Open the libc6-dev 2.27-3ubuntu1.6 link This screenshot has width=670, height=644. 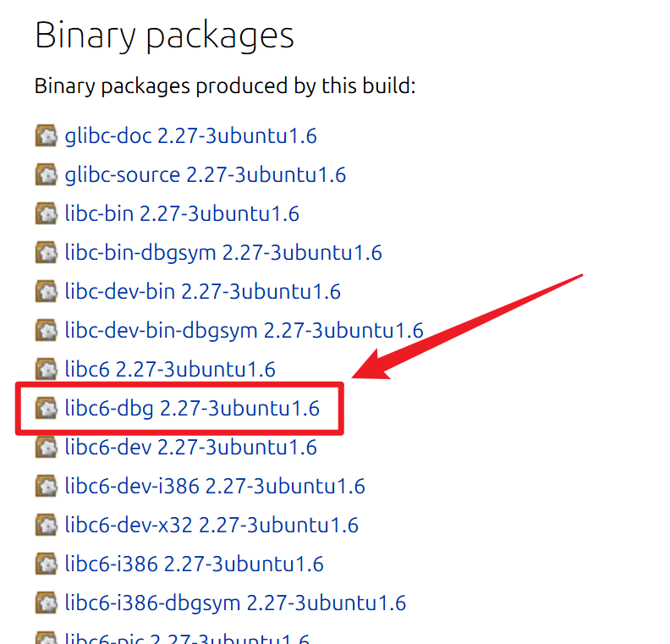190,448
